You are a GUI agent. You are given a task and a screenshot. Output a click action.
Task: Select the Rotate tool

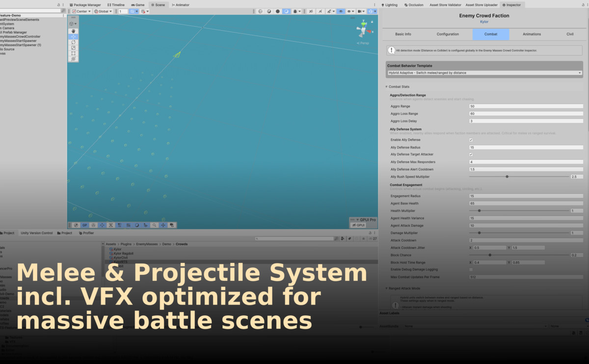(73, 42)
